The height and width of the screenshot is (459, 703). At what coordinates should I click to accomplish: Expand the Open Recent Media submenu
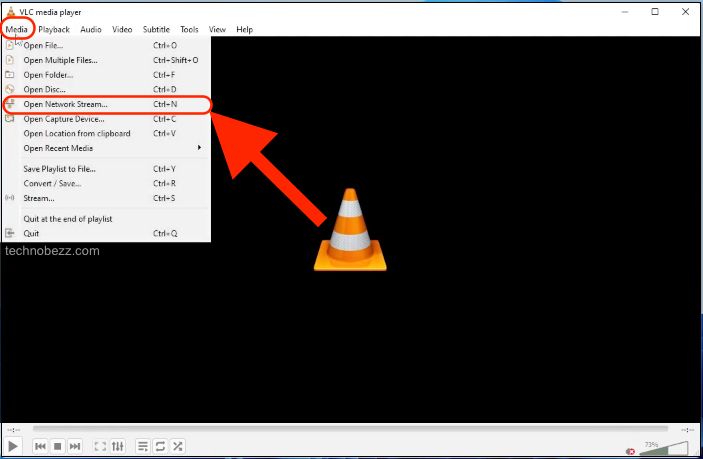tap(106, 148)
